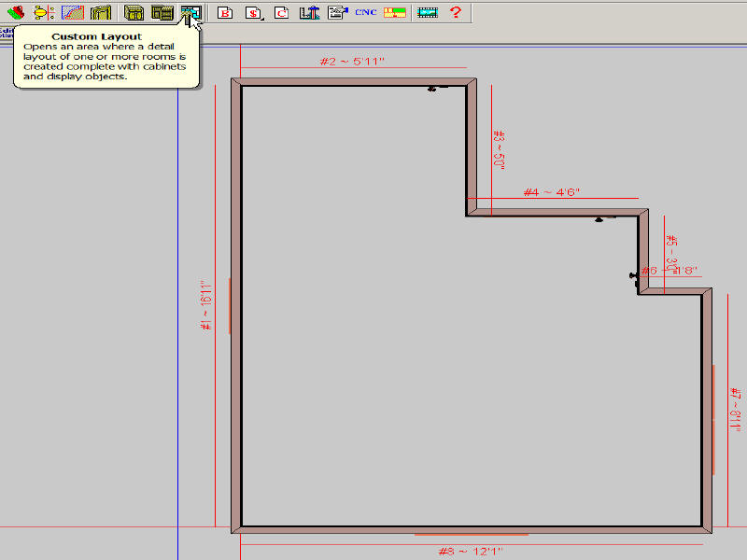Open the Custom Layout tool
Image resolution: width=747 pixels, height=560 pixels.
[x=190, y=13]
